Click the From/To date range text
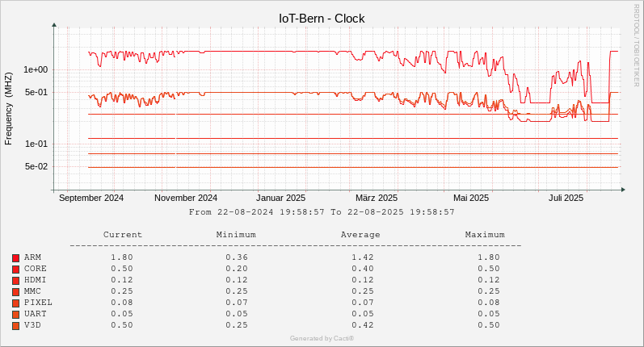The height and width of the screenshot is (347, 644). (322, 212)
